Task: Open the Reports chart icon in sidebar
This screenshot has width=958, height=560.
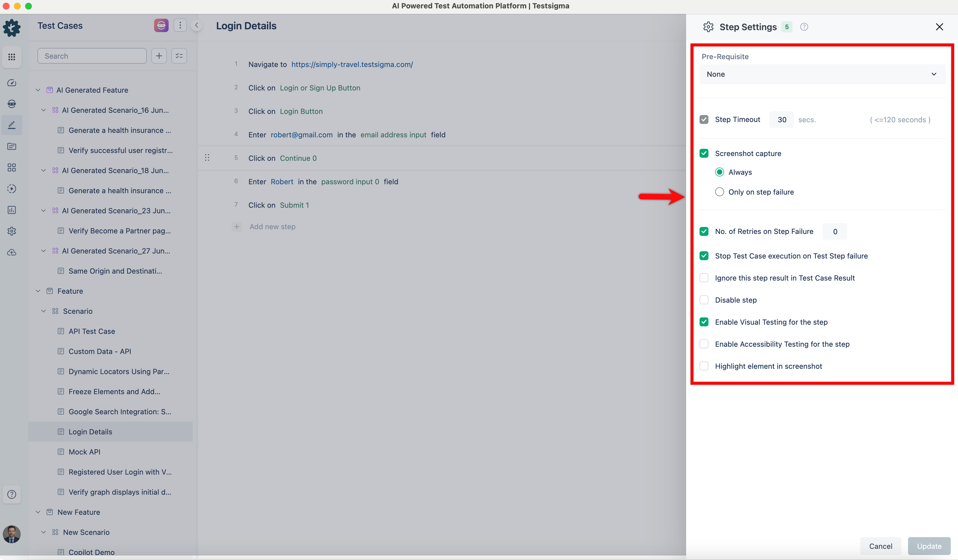Action: [12, 210]
